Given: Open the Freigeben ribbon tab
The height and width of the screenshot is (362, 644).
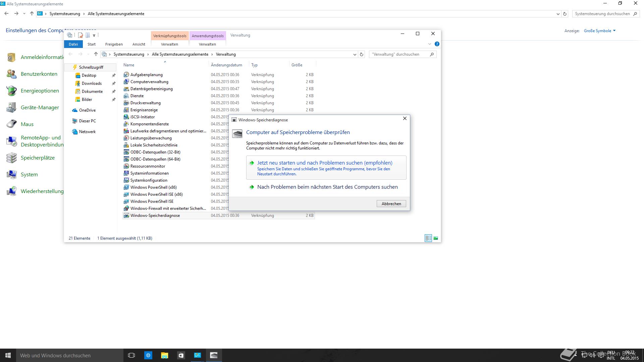Looking at the screenshot, I should coord(114,44).
